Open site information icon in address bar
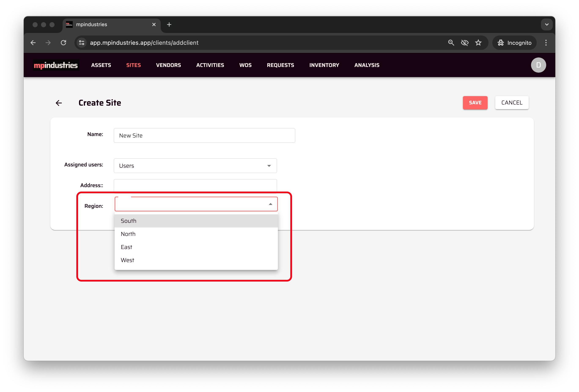The image size is (579, 392). point(82,43)
